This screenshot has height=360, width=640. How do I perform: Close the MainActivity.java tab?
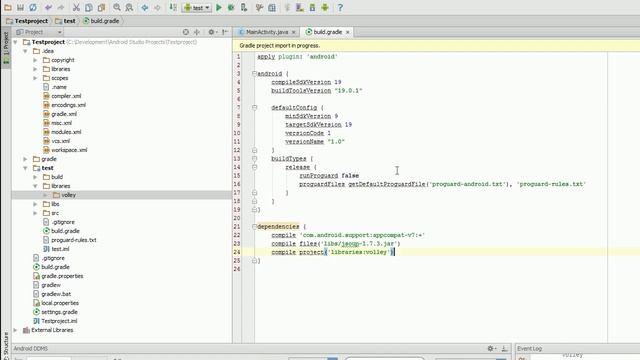pos(293,32)
